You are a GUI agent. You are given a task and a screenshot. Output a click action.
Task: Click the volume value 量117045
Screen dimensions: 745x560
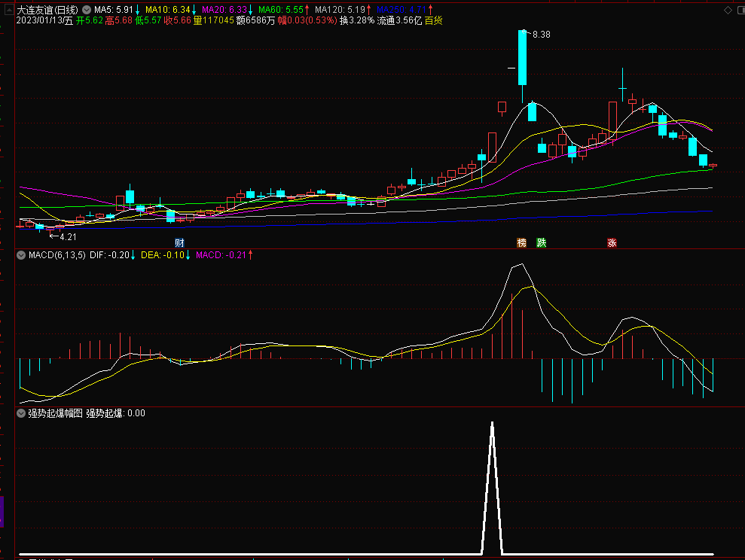214,20
